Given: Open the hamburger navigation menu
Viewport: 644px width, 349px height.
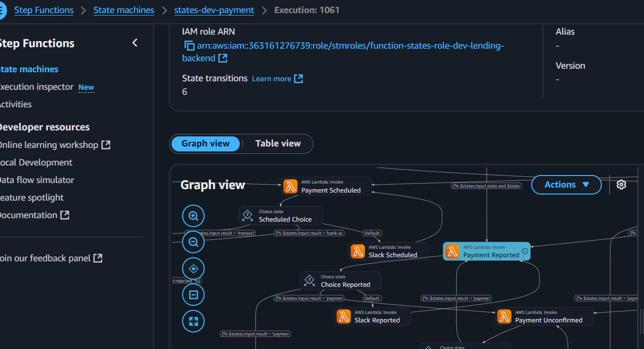Looking at the screenshot, I should 3,10.
